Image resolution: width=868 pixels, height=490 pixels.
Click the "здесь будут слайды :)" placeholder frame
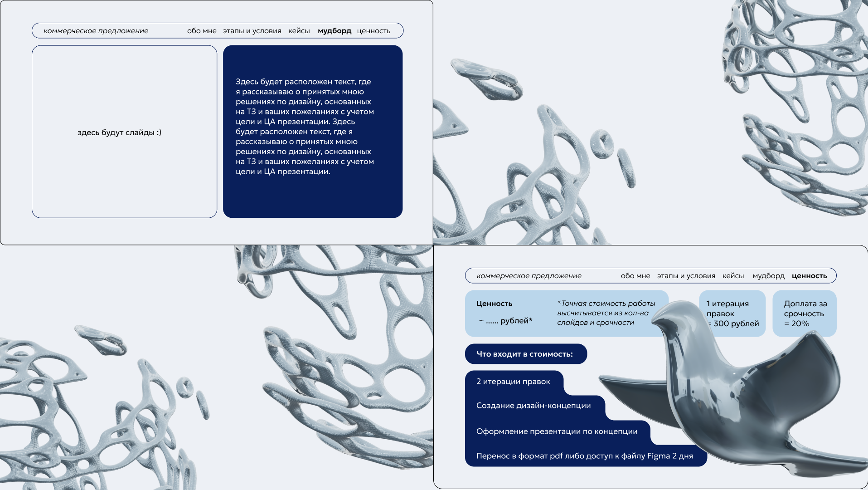click(x=124, y=132)
